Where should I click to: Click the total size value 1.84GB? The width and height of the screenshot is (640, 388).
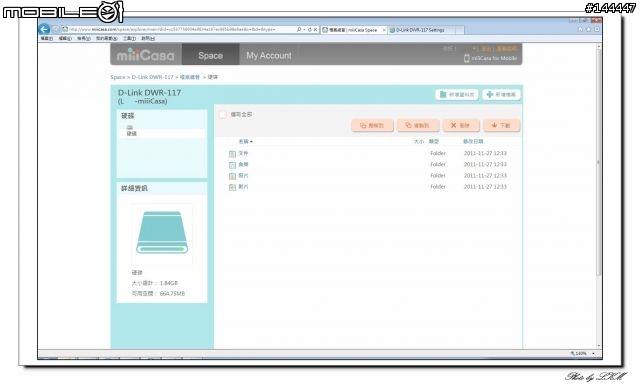[169, 283]
